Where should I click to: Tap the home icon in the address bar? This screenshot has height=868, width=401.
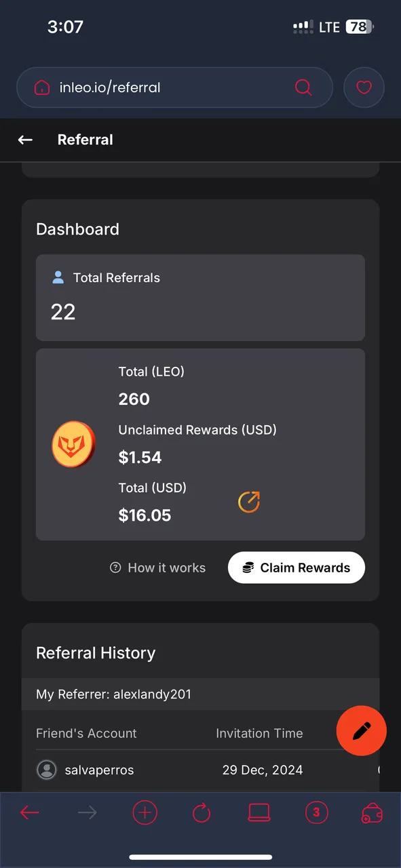[42, 87]
